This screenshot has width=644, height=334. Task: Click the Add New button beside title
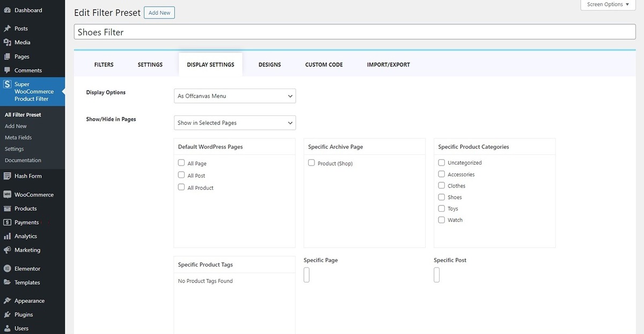[x=159, y=13]
